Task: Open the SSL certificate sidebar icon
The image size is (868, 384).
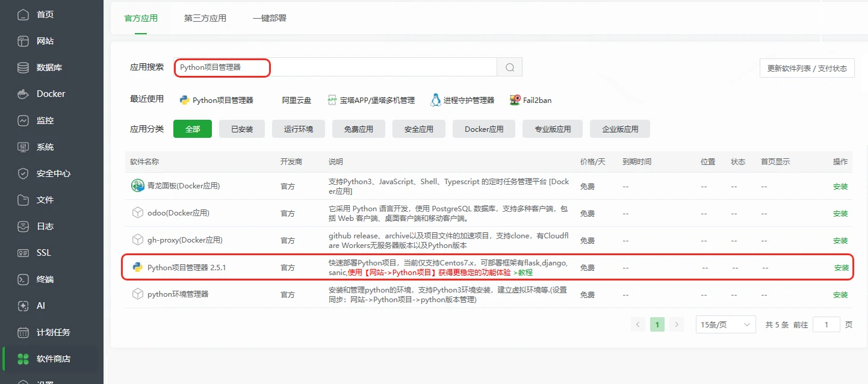Action: tap(23, 253)
